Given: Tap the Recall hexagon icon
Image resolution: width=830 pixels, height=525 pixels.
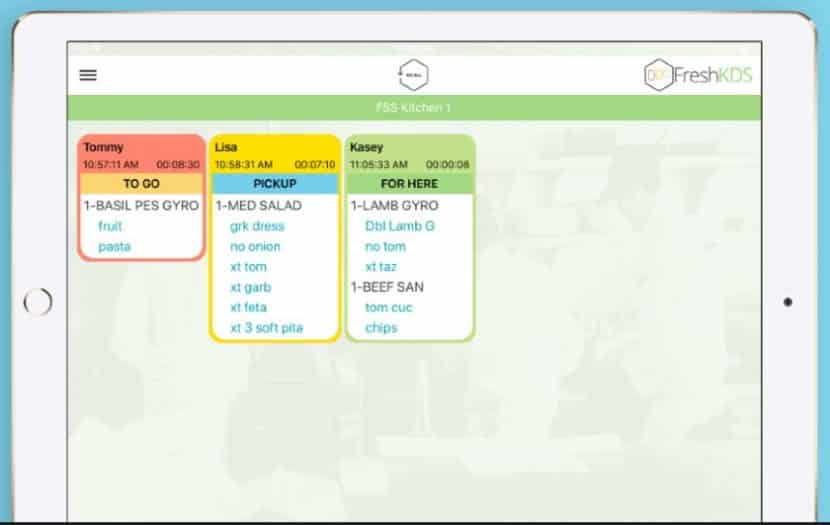Looking at the screenshot, I should point(413,75).
